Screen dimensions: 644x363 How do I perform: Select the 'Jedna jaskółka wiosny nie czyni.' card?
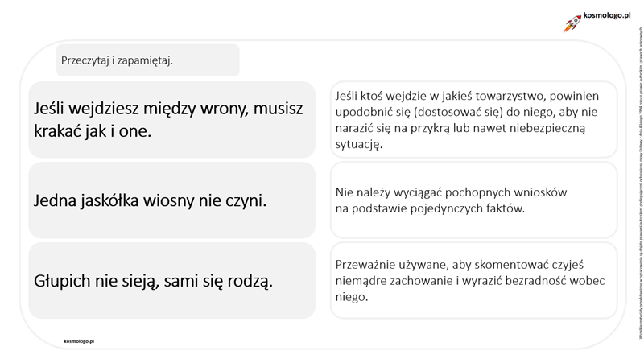(x=171, y=200)
